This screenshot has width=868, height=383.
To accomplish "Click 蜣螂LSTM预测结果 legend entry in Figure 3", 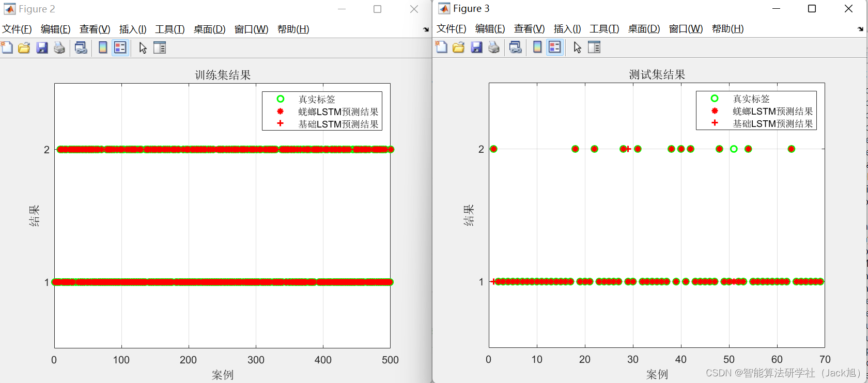I will (773, 111).
